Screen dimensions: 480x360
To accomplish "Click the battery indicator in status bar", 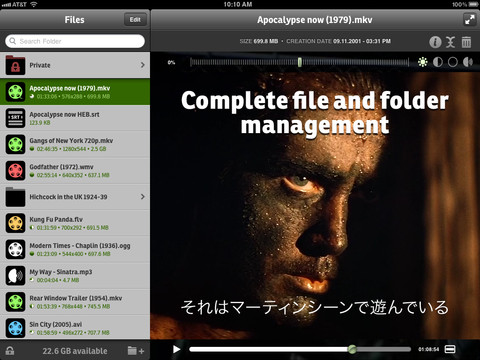I will tap(474, 4).
